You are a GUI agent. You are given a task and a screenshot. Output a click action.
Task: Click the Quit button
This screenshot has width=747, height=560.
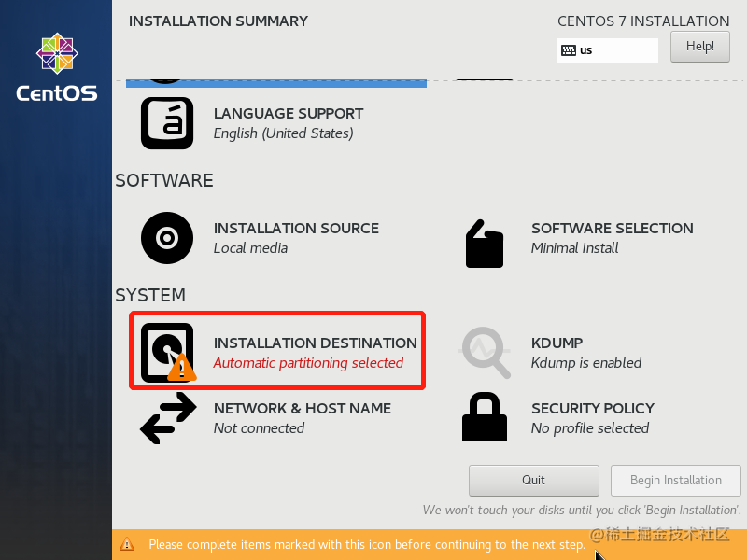pyautogui.click(x=533, y=481)
